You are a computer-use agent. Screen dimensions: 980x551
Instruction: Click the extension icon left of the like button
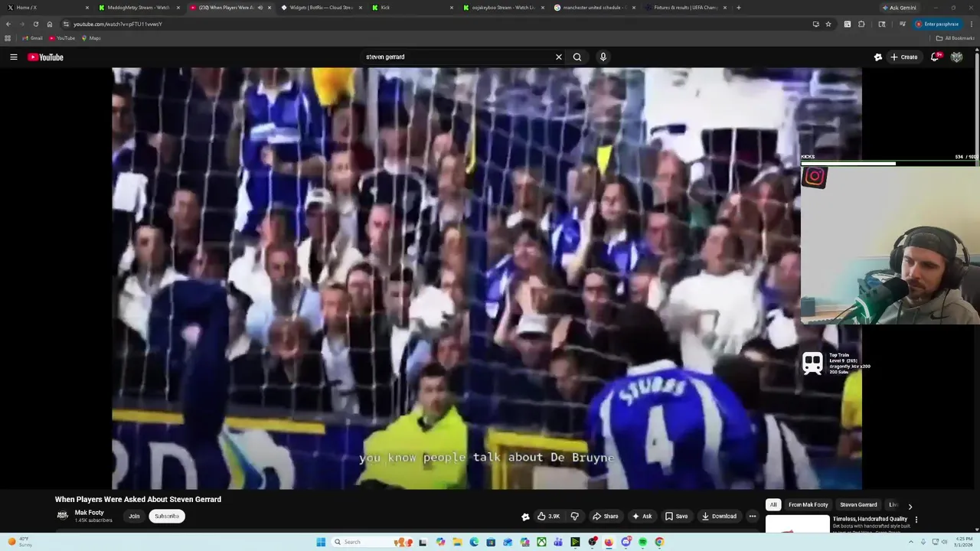point(525,517)
